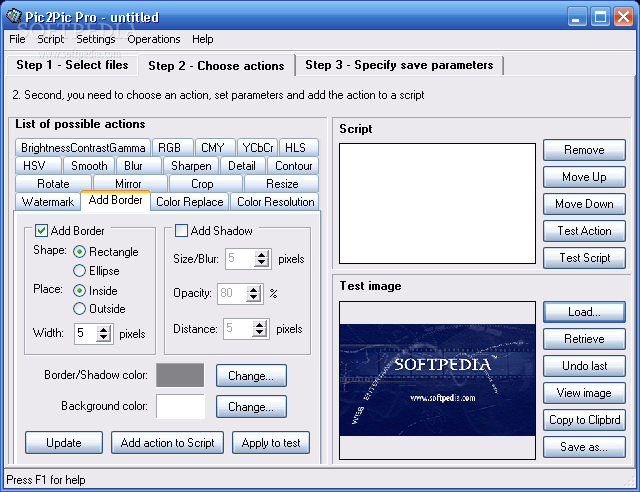Image resolution: width=640 pixels, height=492 pixels.
Task: Click the border Width value field
Action: click(x=86, y=334)
